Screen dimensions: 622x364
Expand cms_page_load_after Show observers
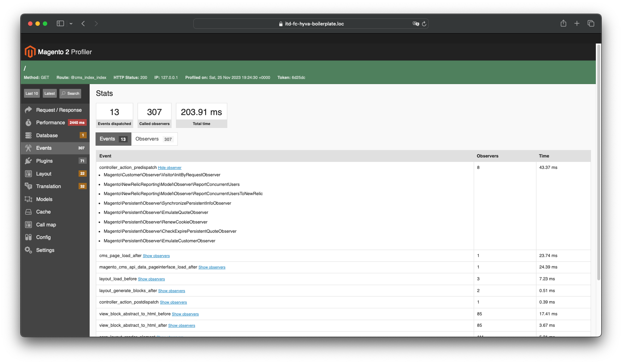(x=156, y=256)
